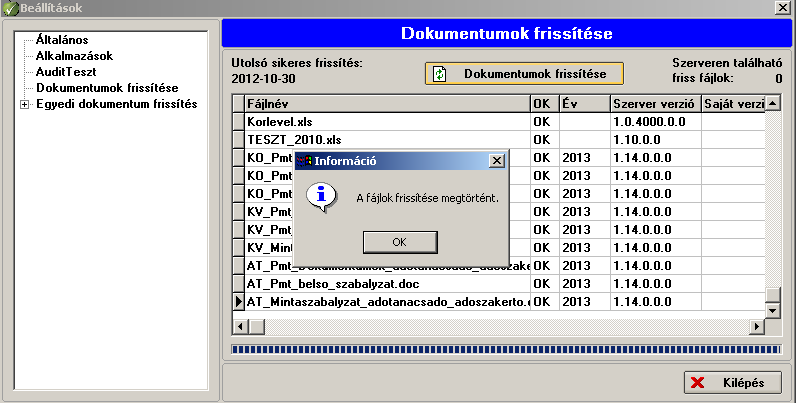Select the Korlevel.xls file row

coord(499,122)
